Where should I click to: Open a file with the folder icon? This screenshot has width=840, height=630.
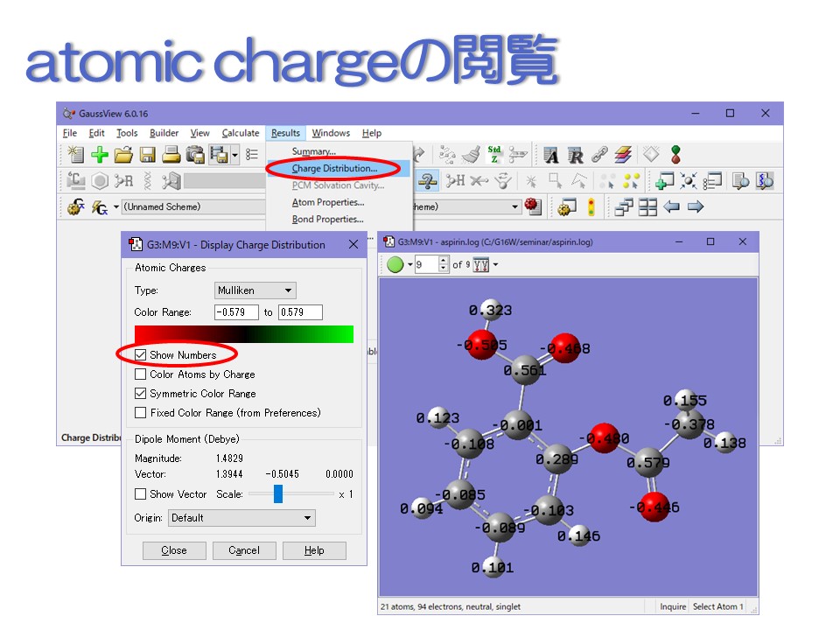coord(123,155)
